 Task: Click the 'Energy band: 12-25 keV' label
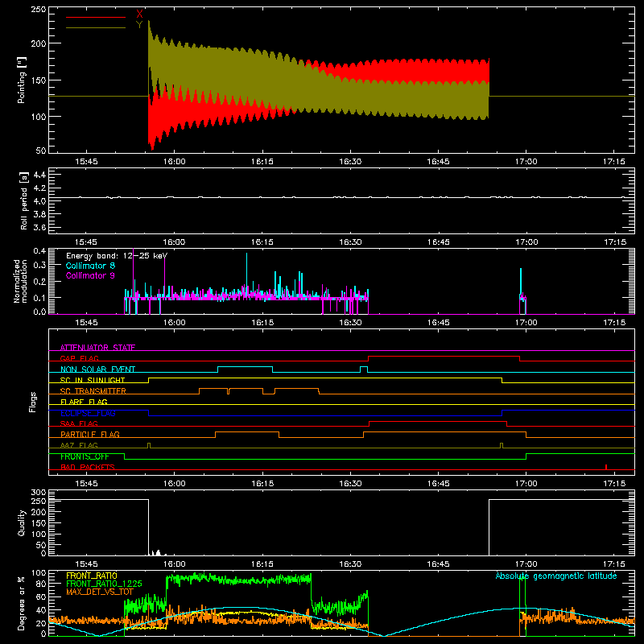click(x=117, y=256)
